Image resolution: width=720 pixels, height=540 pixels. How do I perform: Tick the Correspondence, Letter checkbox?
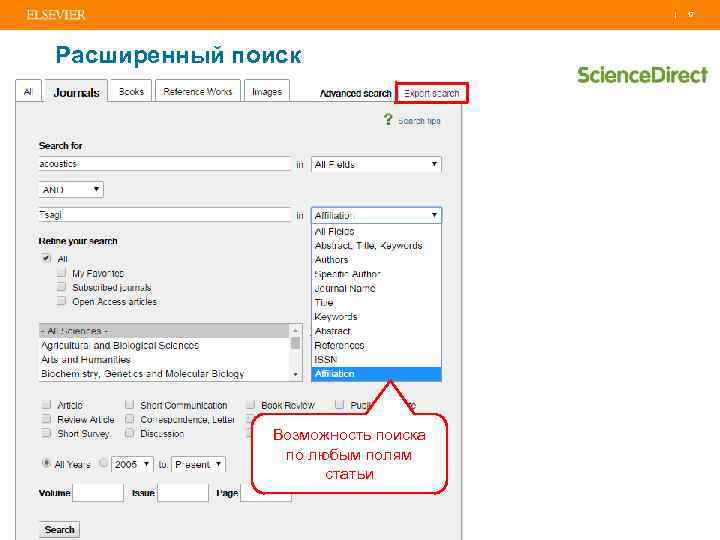pos(129,419)
